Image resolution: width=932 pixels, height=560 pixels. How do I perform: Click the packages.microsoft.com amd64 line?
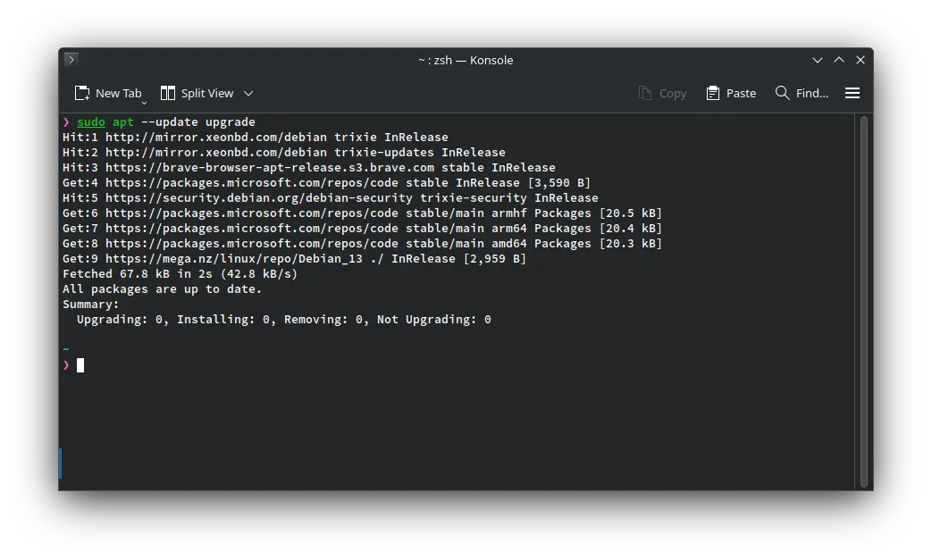[362, 244]
